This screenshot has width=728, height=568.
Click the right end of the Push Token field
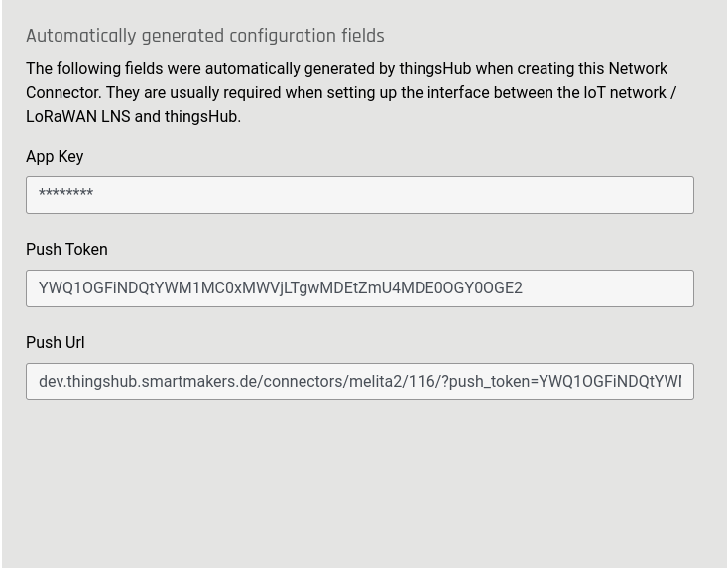(674, 288)
